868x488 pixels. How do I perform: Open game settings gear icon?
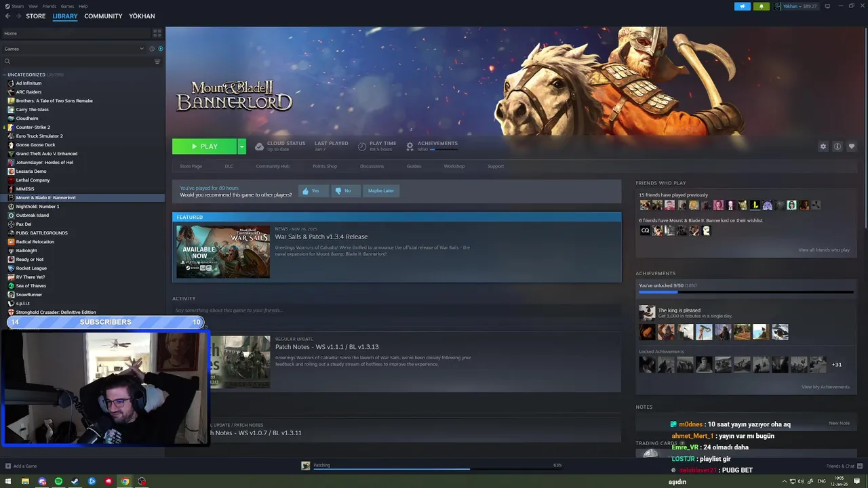coord(823,146)
